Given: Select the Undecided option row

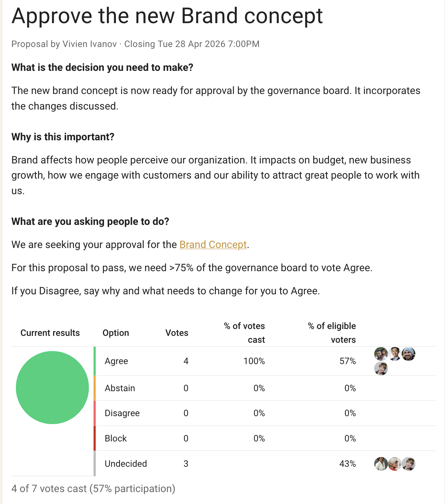Looking at the screenshot, I should tap(264, 464).
